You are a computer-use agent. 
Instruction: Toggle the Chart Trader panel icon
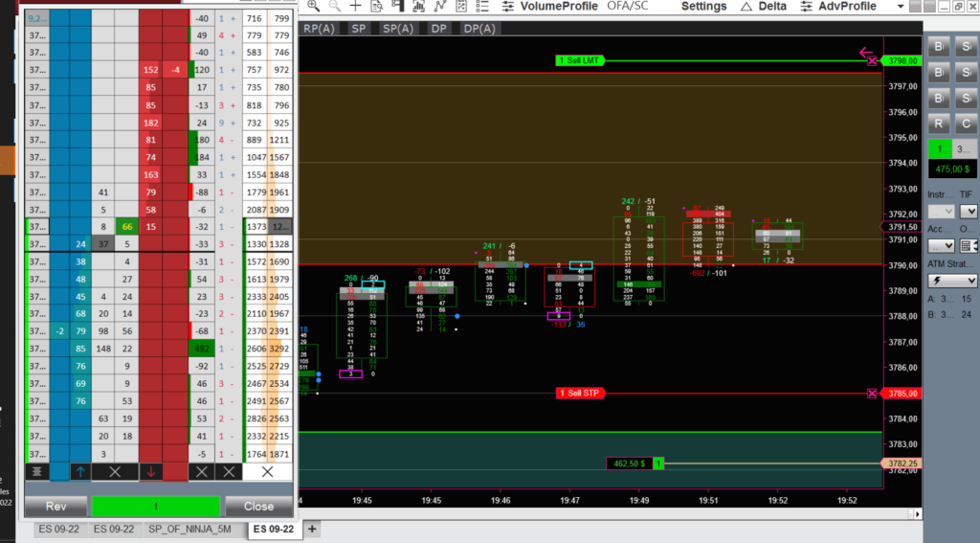pyautogui.click(x=397, y=7)
